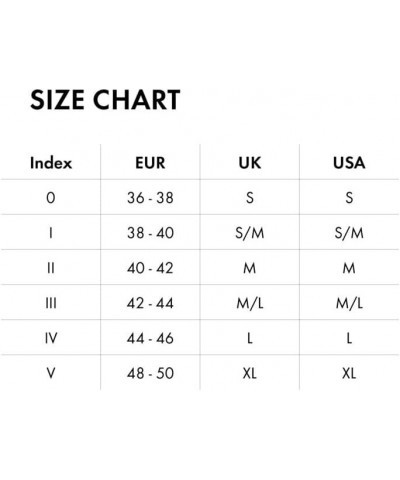Click the 40 - 42 EUR cell

coord(150,268)
